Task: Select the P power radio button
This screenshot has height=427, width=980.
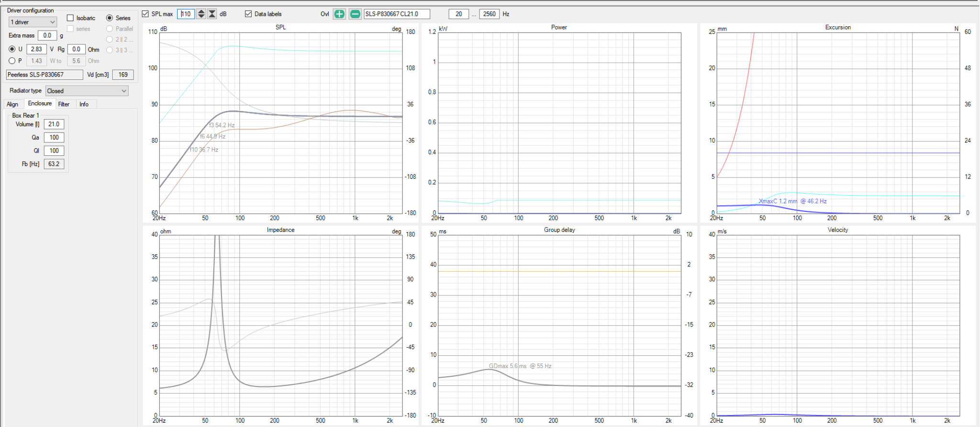Action: [x=12, y=61]
